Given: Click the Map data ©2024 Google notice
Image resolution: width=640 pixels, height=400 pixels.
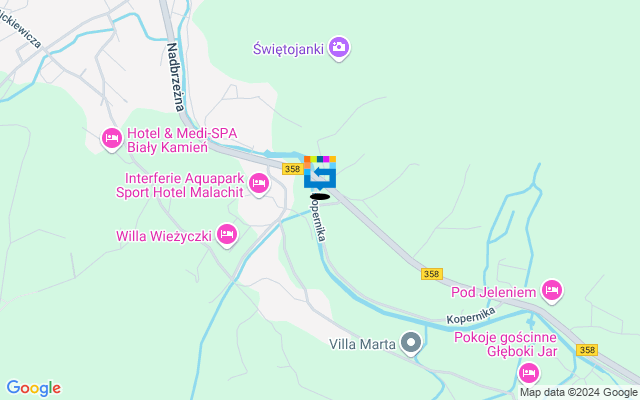Looking at the screenshot, I should 578,393.
